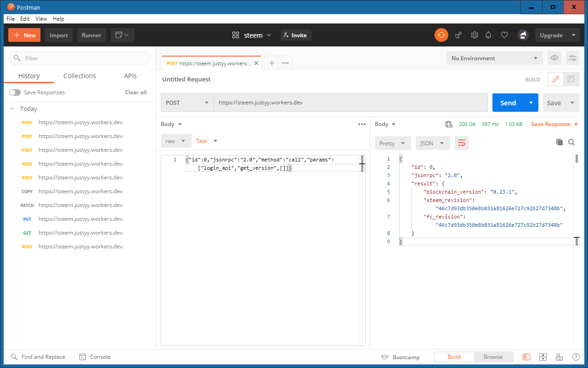Open the request comments icon
The width and height of the screenshot is (588, 368).
571,79
